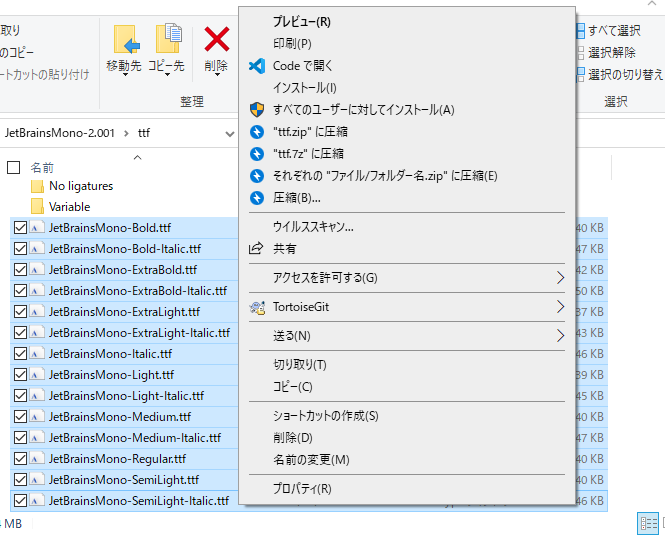This screenshot has width=665, height=535.
Task: Select JetBrainsMono-ExtraBold-Italic.ttf file name
Action: point(138,291)
